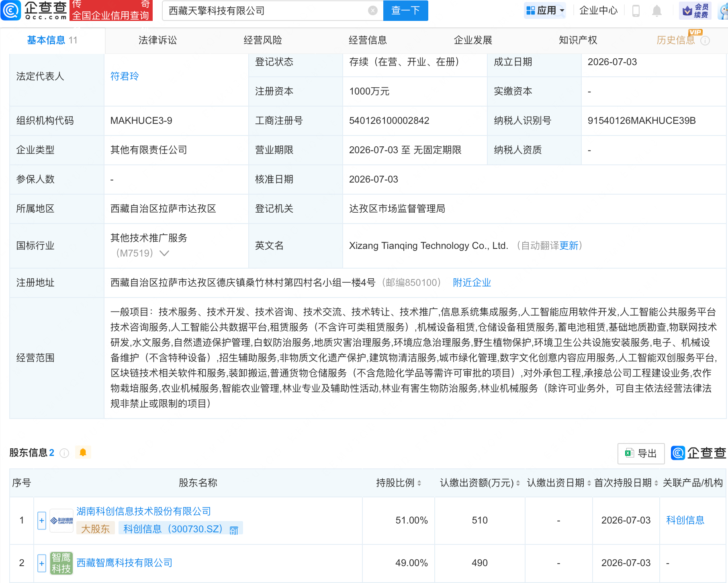This screenshot has height=583, width=728.
Task: Open shareholder 湖南科创信息技术股份有限公司 link
Action: [x=144, y=511]
